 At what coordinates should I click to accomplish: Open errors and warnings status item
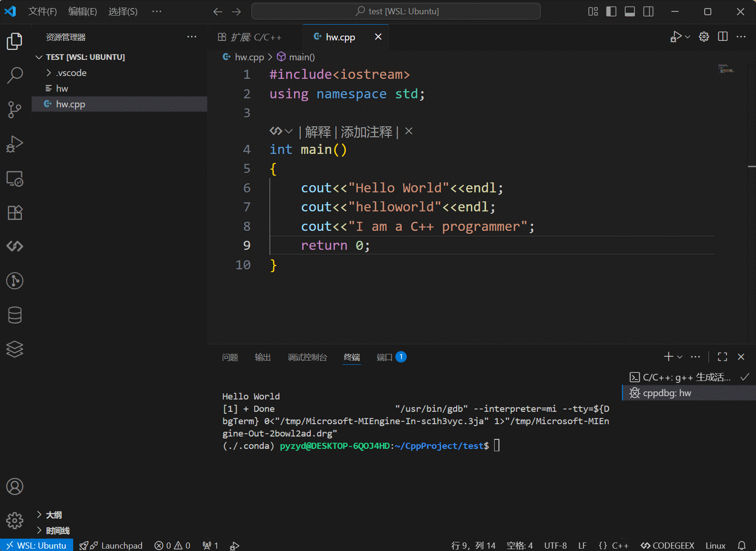[x=172, y=545]
